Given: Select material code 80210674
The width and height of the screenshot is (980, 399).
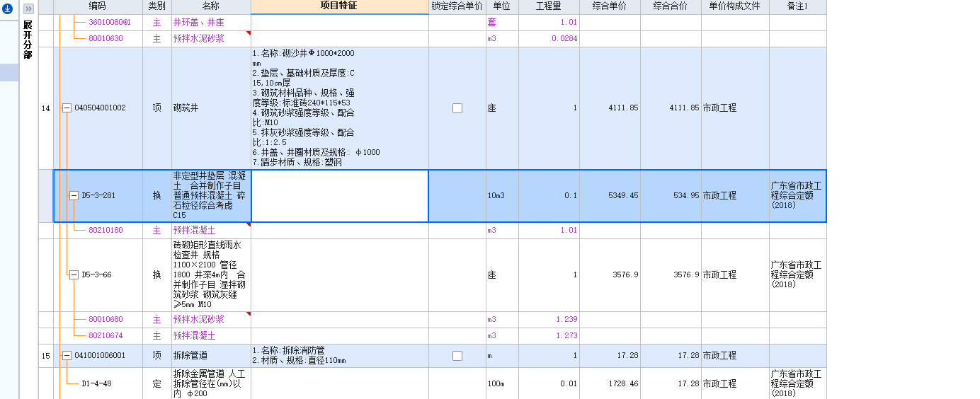Looking at the screenshot, I should (106, 336).
